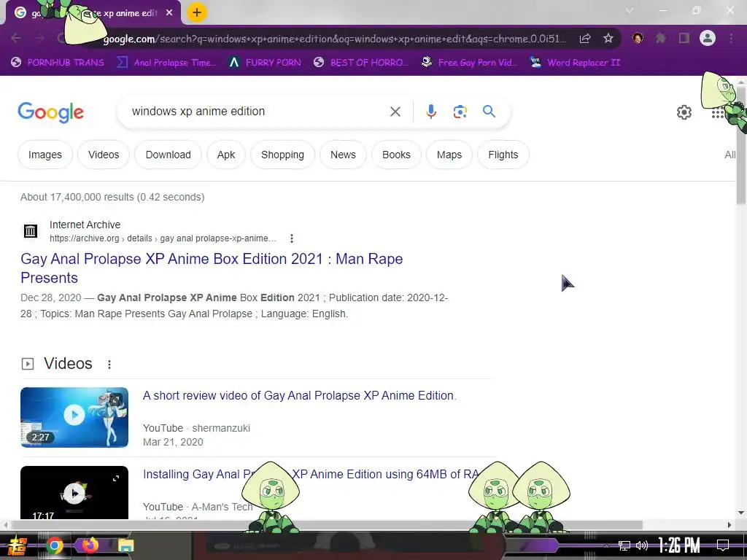Open the Start menu button on taskbar

pos(18,545)
